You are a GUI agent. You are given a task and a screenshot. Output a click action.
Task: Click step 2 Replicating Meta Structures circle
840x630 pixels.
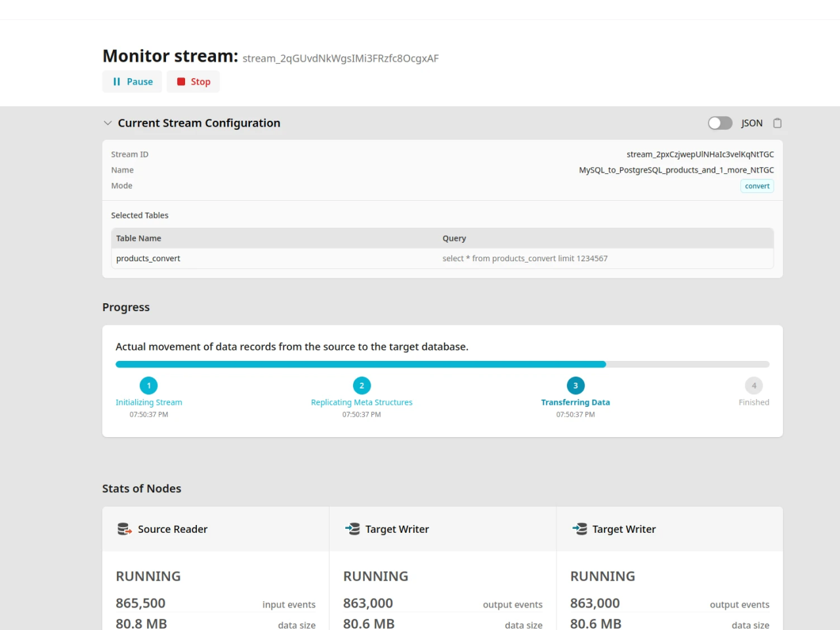tap(362, 386)
